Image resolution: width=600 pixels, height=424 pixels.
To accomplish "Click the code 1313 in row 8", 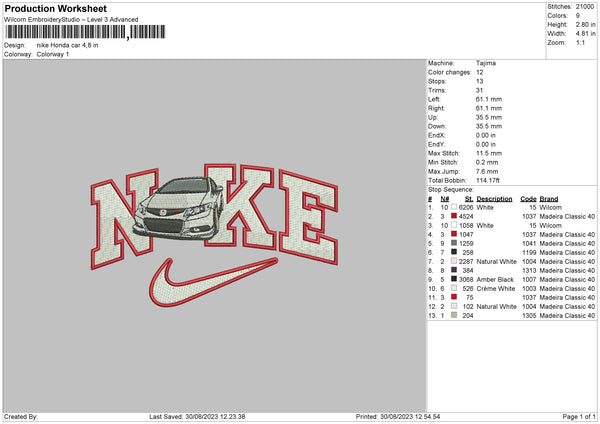I will pos(529,271).
